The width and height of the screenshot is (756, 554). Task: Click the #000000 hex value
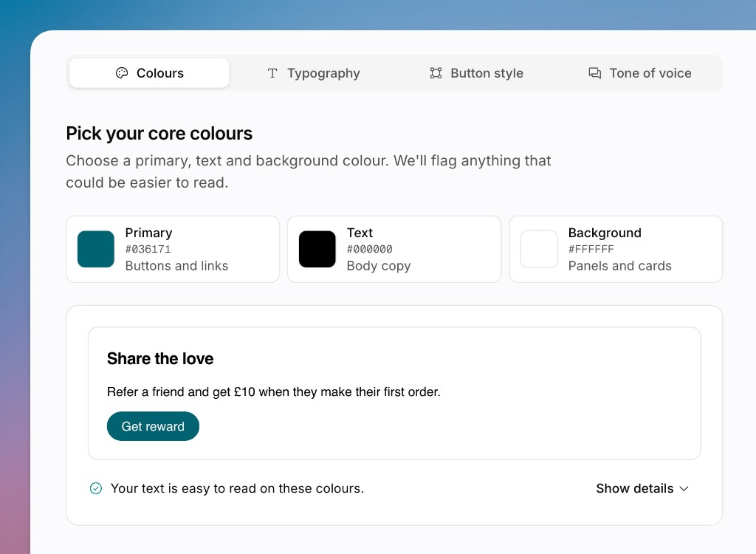pyautogui.click(x=370, y=249)
